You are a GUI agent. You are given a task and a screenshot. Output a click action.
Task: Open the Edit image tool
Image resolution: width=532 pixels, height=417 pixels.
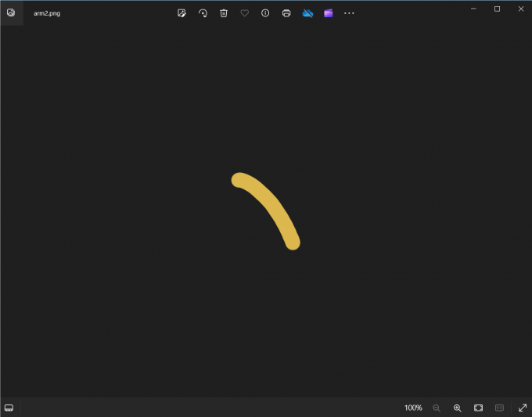tap(182, 13)
